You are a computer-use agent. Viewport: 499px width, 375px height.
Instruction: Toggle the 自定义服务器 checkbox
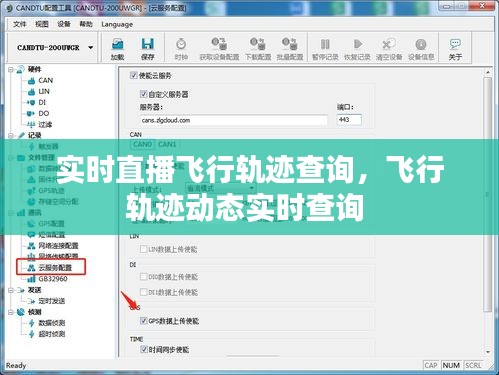[x=143, y=94]
